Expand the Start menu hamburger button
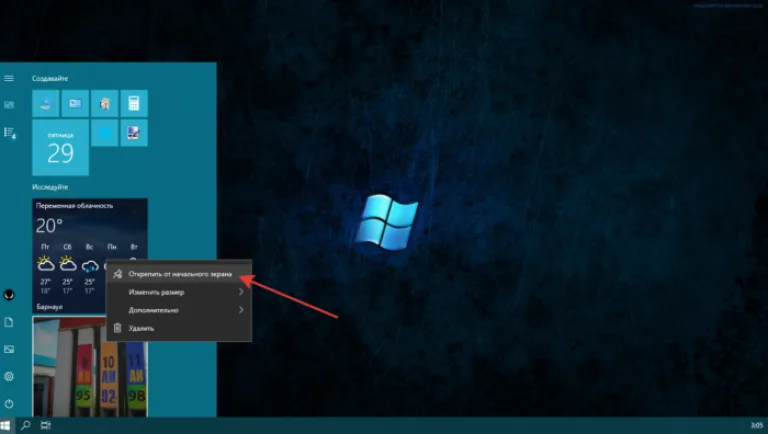 point(9,78)
